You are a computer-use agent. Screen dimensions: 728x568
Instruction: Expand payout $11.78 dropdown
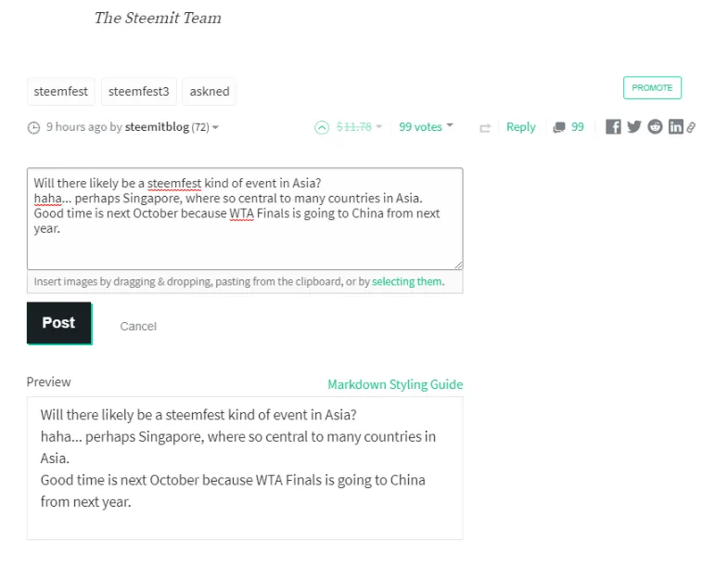[x=379, y=126]
